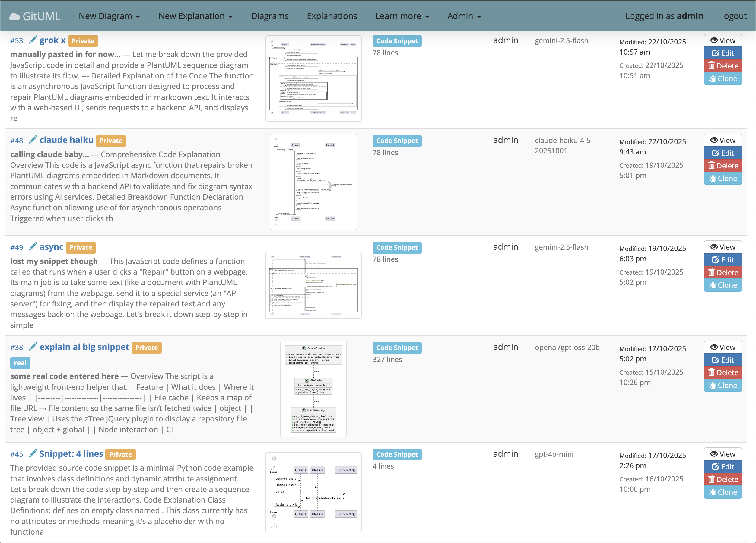This screenshot has width=756, height=543.
Task: Click the 'real' tag label
Action: point(20,363)
